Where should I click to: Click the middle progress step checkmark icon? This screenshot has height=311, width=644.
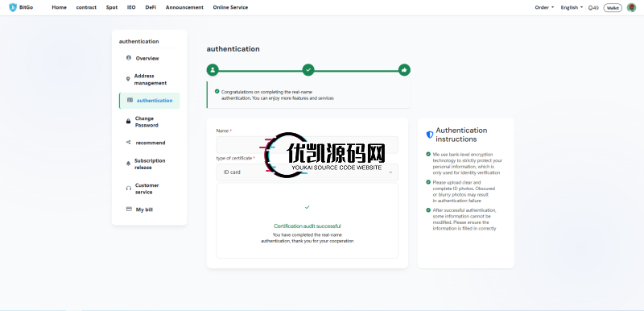click(308, 70)
